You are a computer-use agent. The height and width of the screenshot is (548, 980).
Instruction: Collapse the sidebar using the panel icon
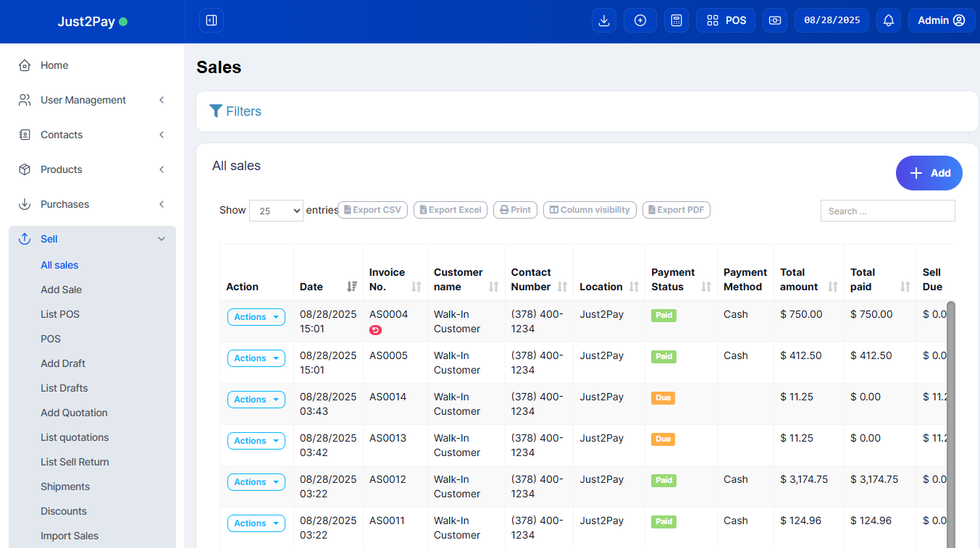[x=211, y=20]
